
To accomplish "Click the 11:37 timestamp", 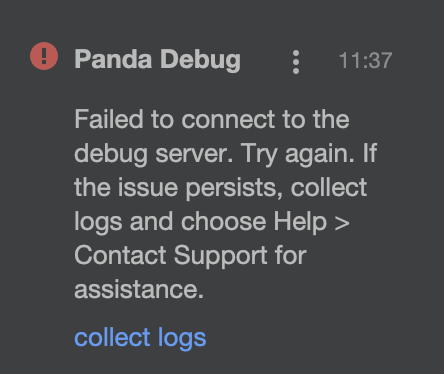I will (365, 61).
